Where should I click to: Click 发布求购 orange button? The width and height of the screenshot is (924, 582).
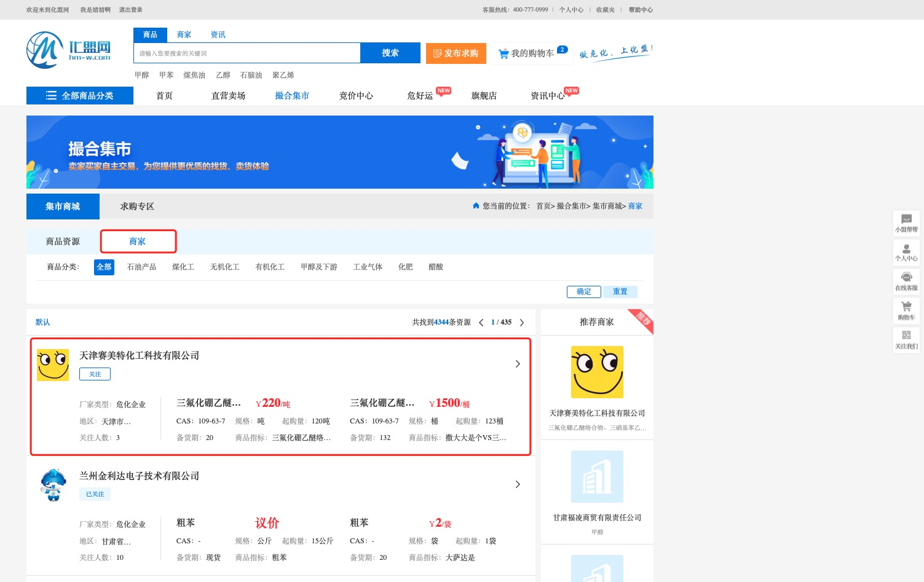point(456,53)
